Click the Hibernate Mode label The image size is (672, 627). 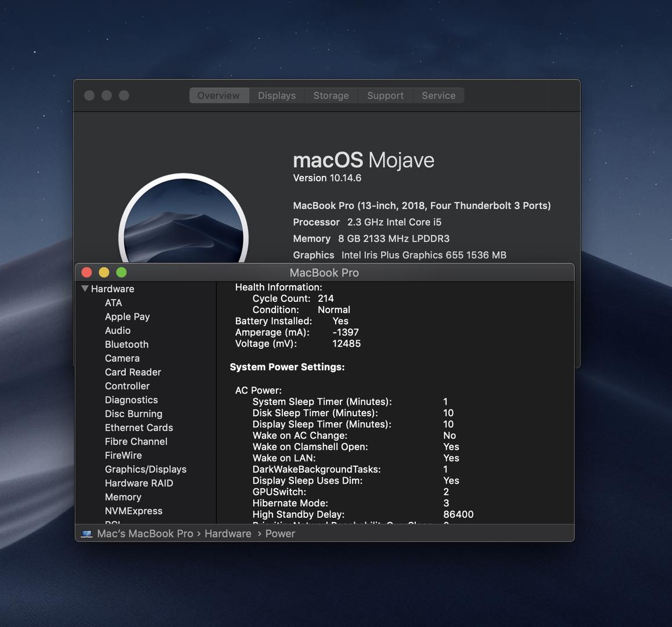pos(290,503)
